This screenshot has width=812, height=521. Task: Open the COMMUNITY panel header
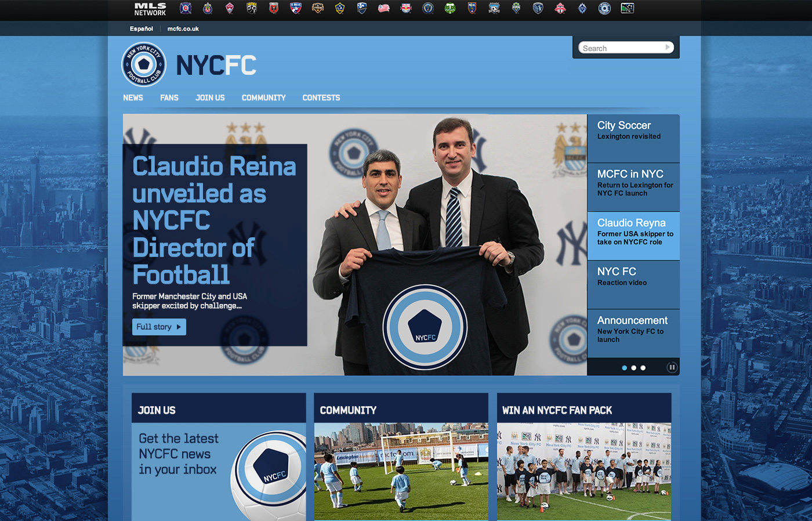(x=401, y=409)
